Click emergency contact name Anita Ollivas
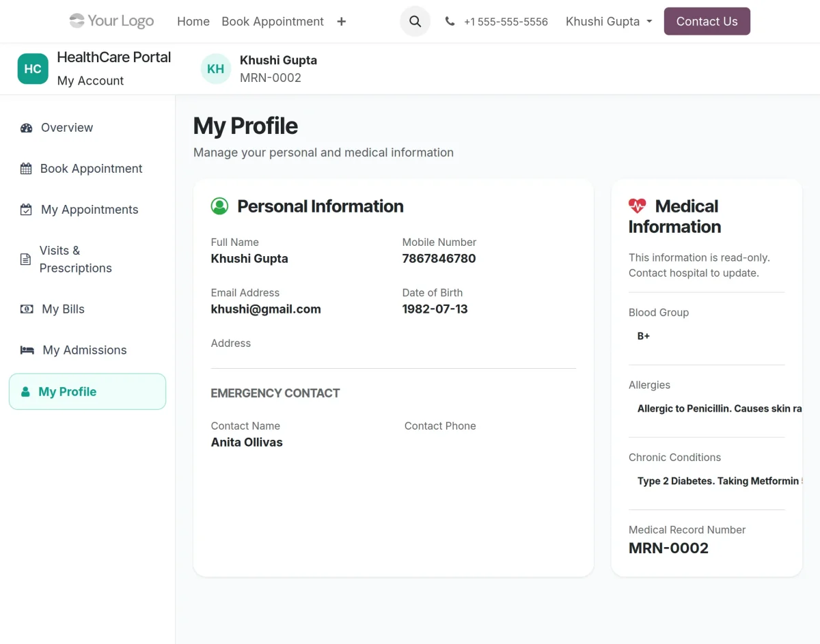 pyautogui.click(x=247, y=443)
